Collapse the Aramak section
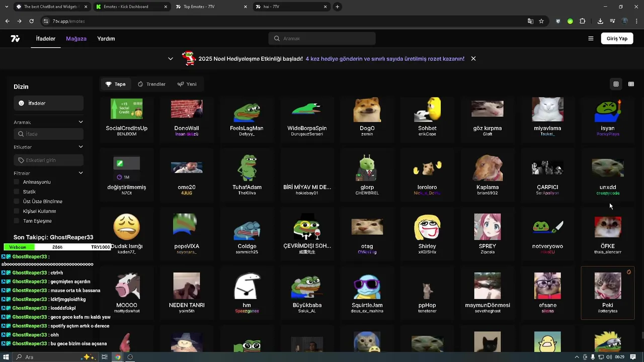The image size is (644, 362). [80, 122]
